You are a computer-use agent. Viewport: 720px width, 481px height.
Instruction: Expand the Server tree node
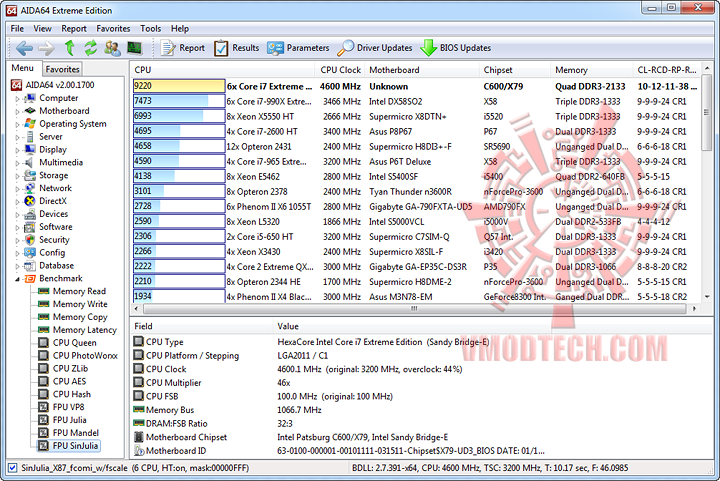pos(17,137)
